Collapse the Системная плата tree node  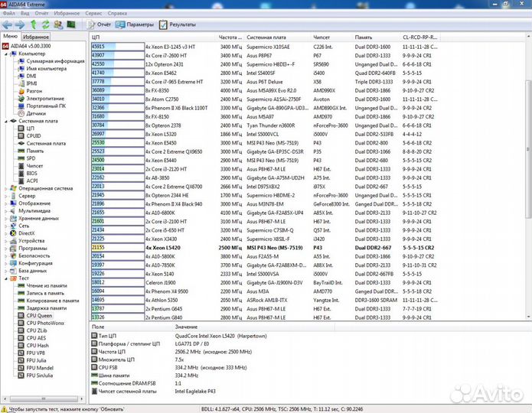point(6,121)
